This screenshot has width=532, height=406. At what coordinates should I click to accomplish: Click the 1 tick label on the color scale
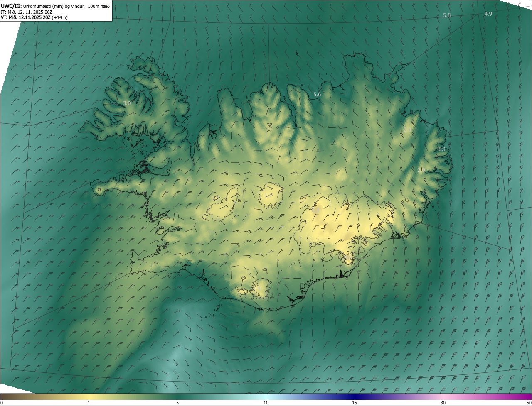(89, 403)
